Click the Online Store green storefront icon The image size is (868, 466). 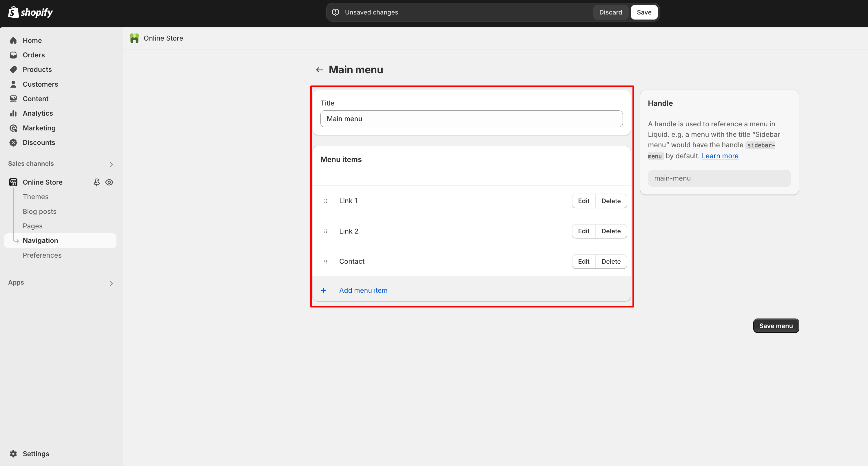pos(134,39)
